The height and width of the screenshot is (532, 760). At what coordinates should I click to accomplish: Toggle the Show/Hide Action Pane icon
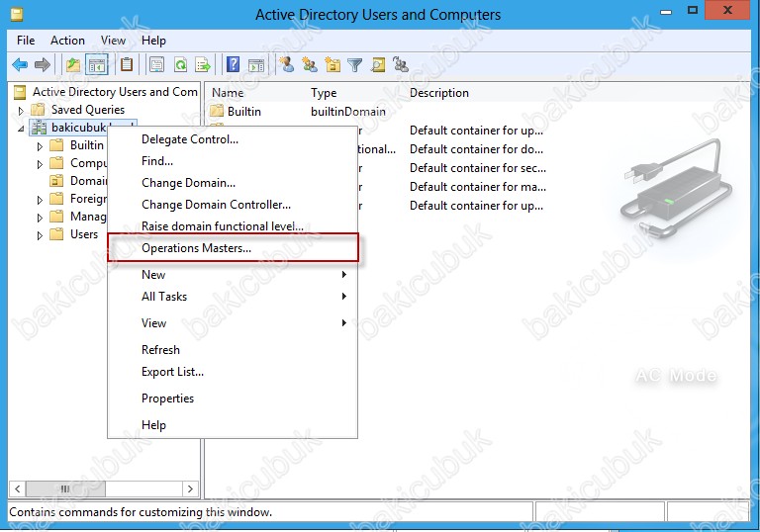(256, 64)
